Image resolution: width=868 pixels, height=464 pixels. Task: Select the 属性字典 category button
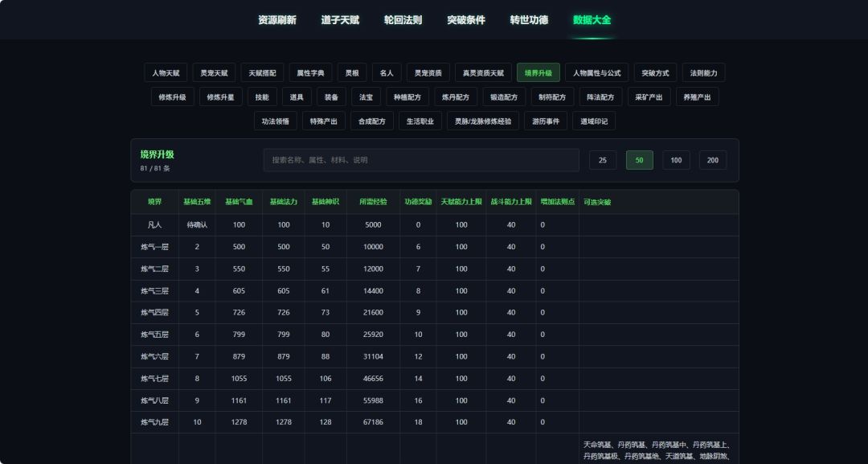(310, 72)
